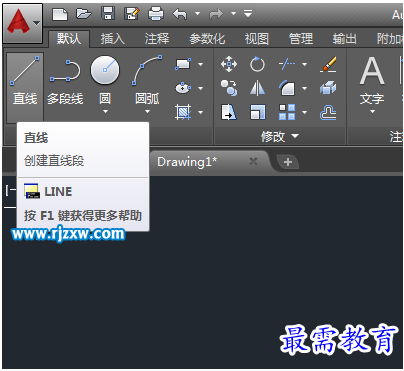Expand the 圆弧 arc options arrow
Viewport: 404px width, 371px height.
click(x=147, y=111)
